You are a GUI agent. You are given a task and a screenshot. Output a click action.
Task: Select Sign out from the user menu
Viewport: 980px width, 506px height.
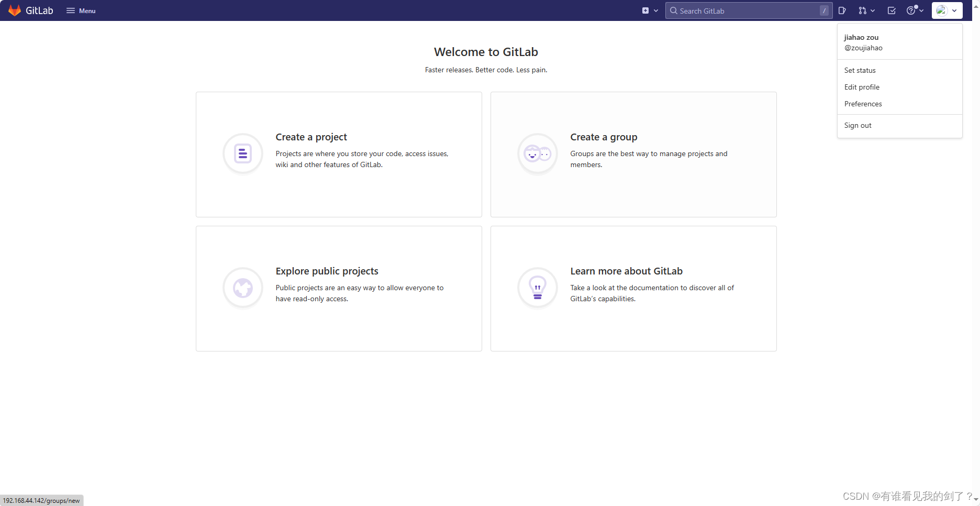tap(857, 125)
